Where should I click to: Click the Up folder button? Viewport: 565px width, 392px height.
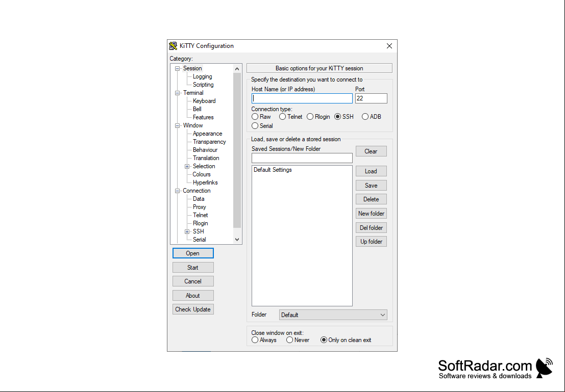click(371, 242)
